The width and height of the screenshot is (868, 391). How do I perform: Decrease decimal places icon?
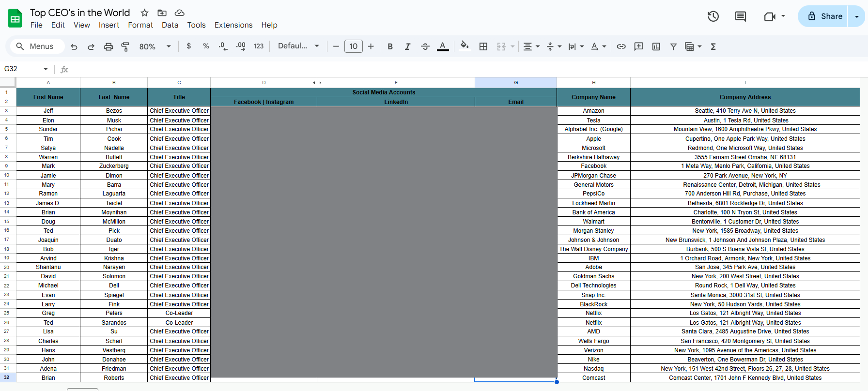223,46
